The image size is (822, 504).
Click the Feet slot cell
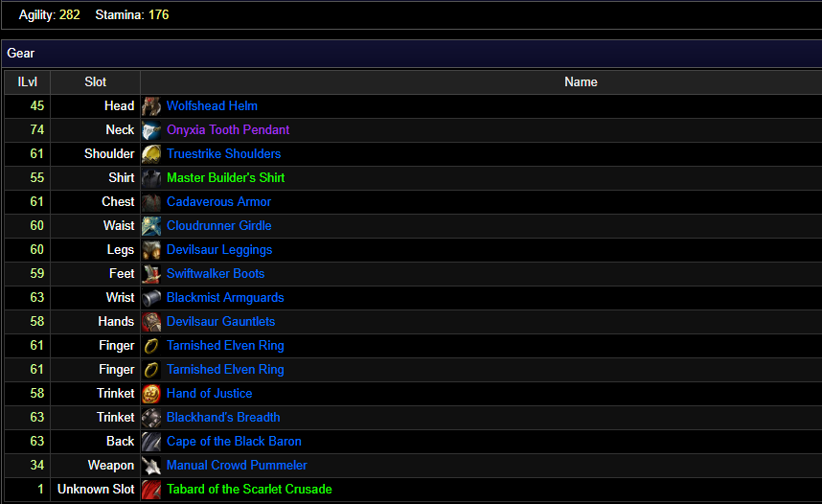[x=96, y=274]
